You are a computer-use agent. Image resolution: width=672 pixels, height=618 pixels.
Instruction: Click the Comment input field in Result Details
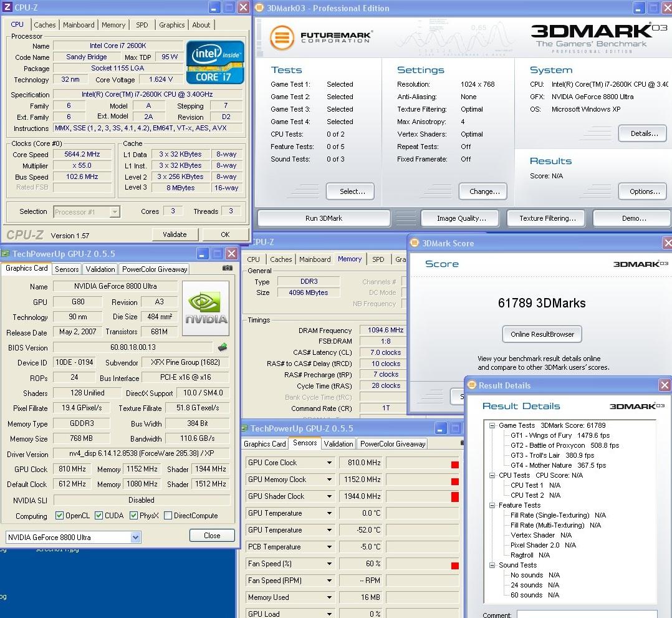587,614
